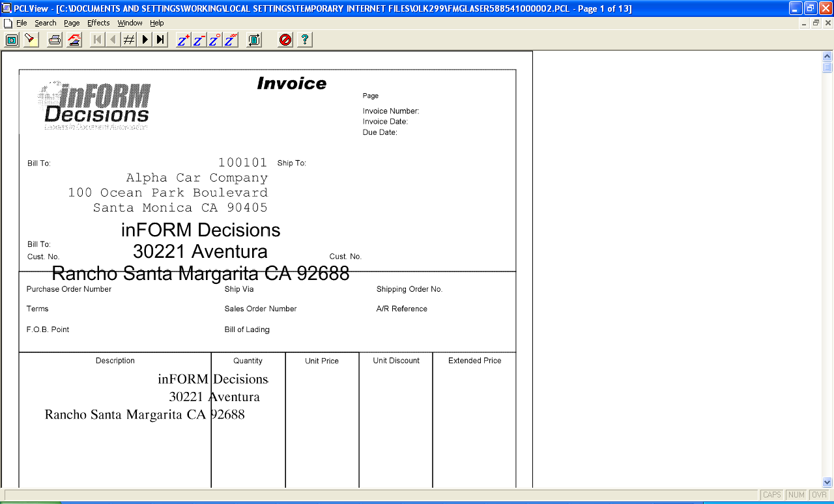Click the printer icon to print

pos(55,40)
